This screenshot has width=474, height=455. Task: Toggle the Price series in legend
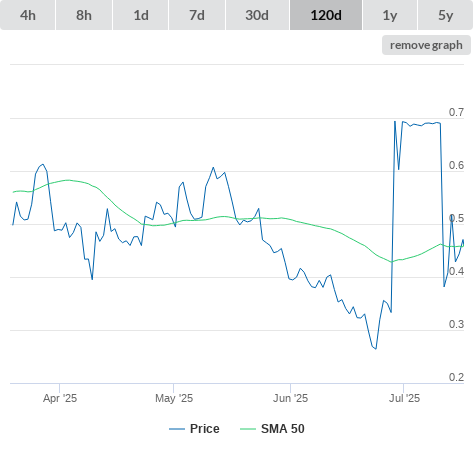[194, 429]
